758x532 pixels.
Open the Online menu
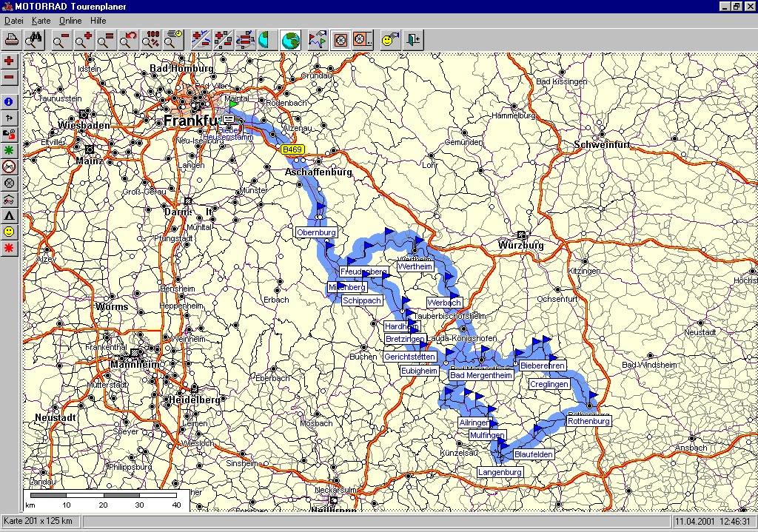(70, 21)
